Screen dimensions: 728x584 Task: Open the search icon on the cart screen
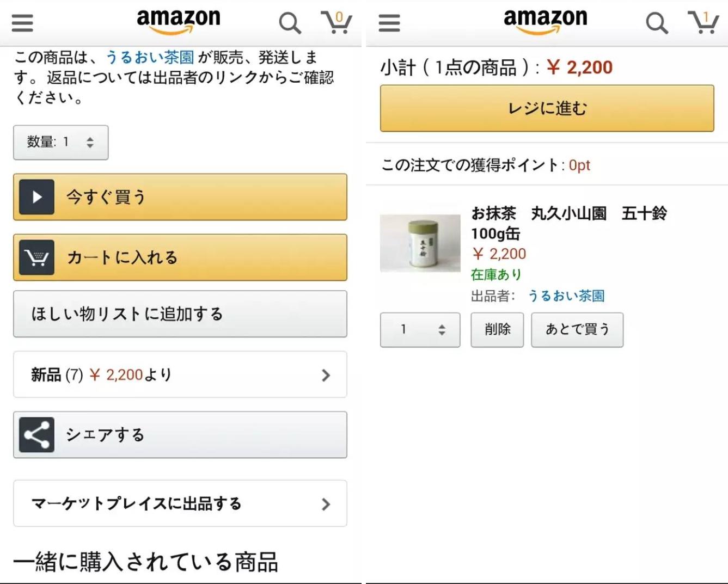point(657,22)
